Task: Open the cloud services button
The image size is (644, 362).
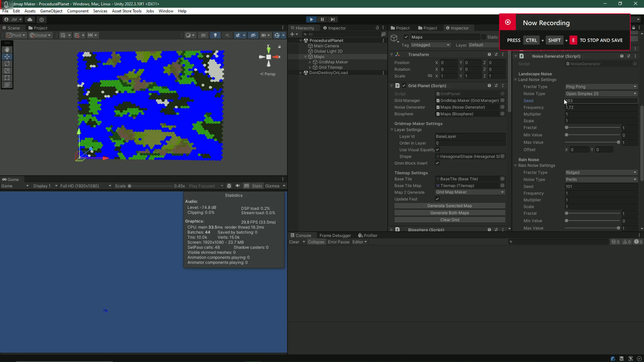Action: click(x=30, y=19)
